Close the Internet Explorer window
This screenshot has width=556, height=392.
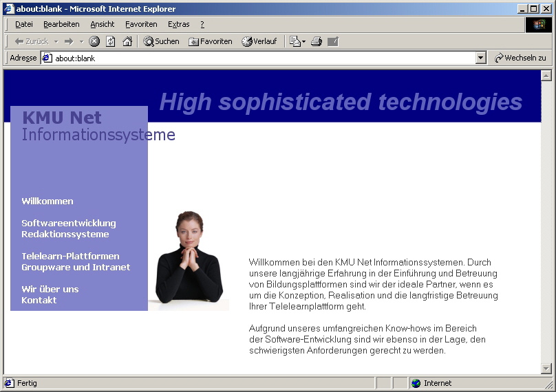(x=546, y=9)
